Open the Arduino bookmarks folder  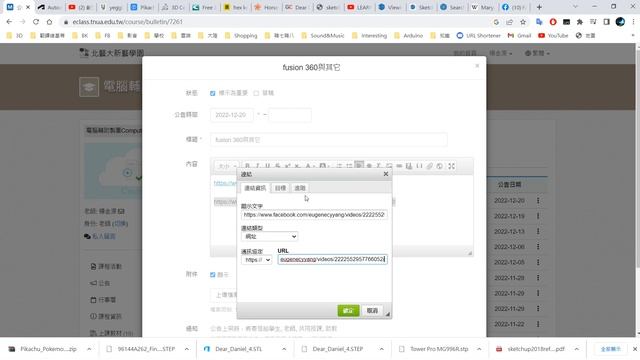click(x=408, y=36)
